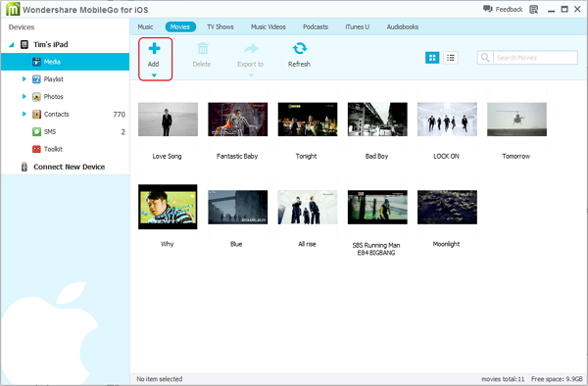Click the Playlist sidebar icon

point(36,79)
